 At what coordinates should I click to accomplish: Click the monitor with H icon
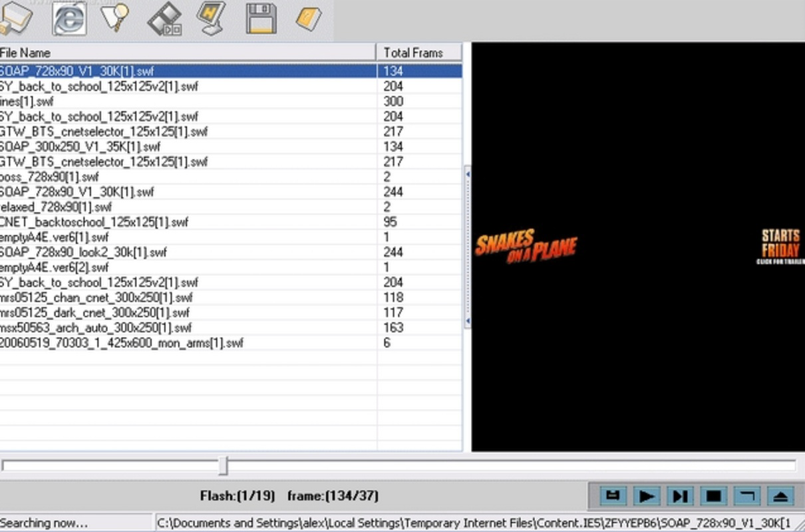pyautogui.click(x=212, y=18)
